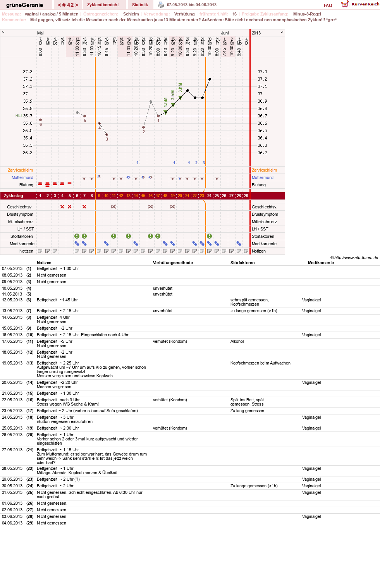Click the open Muttermund symbol on cycle day 9
The image size is (380, 588).
[99, 176]
